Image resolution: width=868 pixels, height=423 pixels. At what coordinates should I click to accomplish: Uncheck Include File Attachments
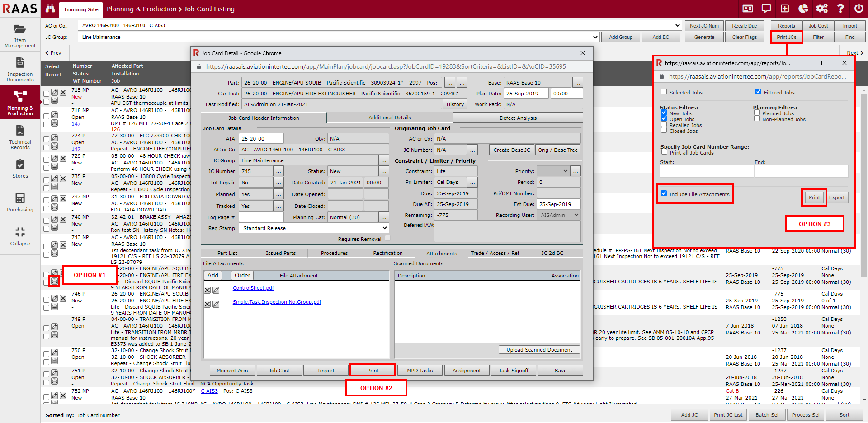664,193
